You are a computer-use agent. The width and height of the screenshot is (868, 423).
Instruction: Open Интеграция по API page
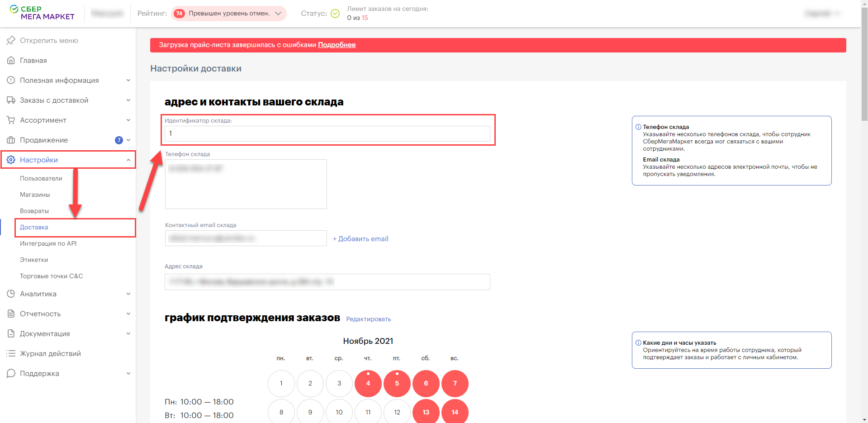pos(48,243)
